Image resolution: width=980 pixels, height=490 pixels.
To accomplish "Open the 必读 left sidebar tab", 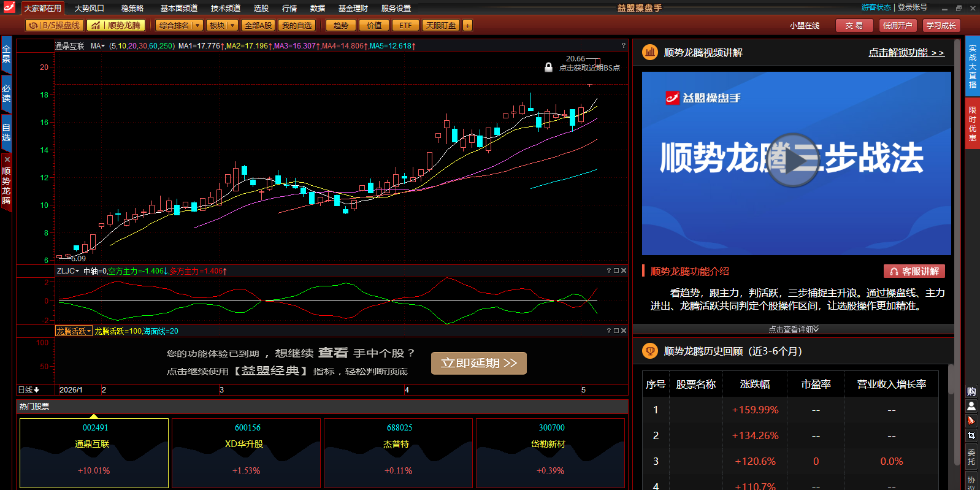I will [6, 93].
